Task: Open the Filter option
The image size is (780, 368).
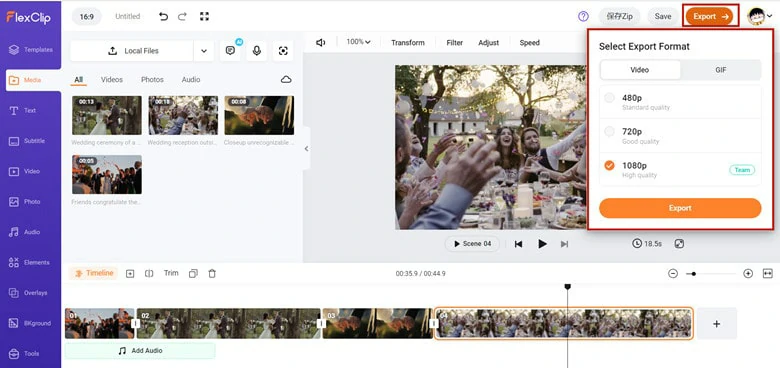Action: [x=455, y=43]
